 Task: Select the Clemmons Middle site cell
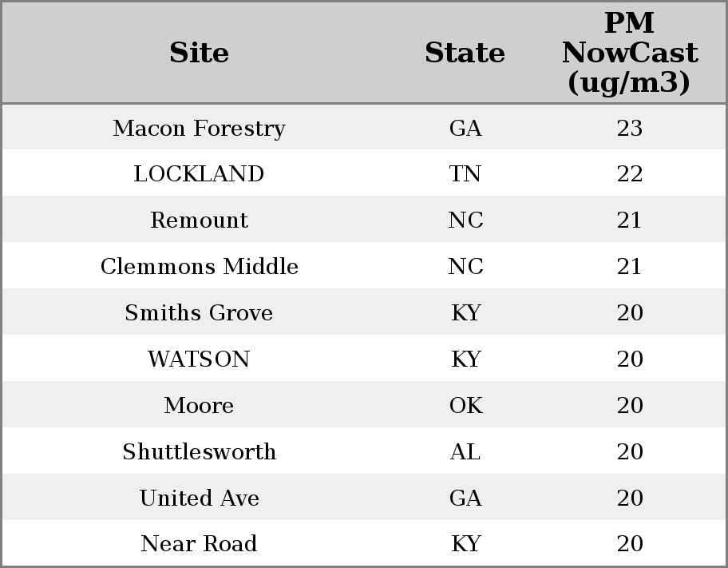tap(200, 266)
